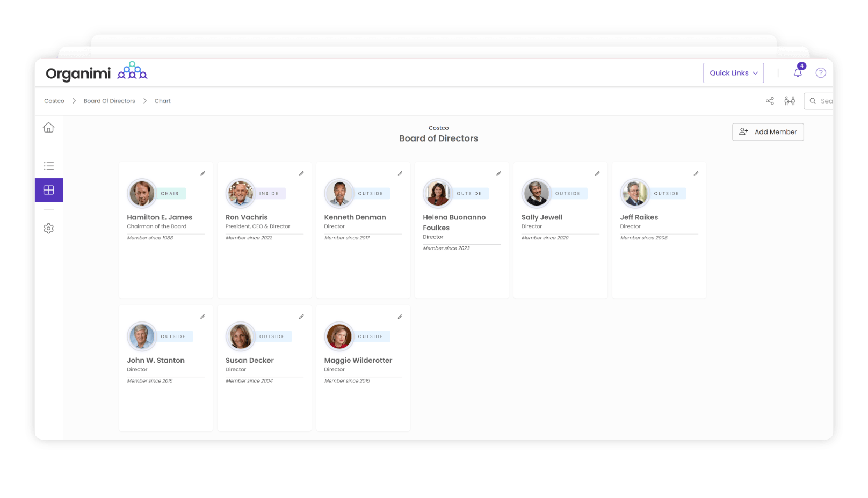This screenshot has height=498, width=868.
Task: Click "Member since 1988" text
Action: [x=150, y=238]
